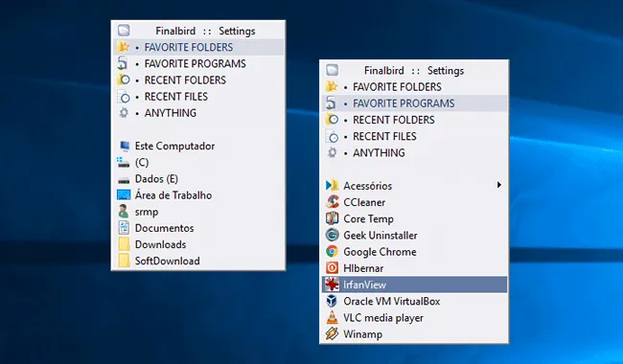Click the Área de Trabalho desktop icon
This screenshot has height=364, width=623.
(x=124, y=195)
